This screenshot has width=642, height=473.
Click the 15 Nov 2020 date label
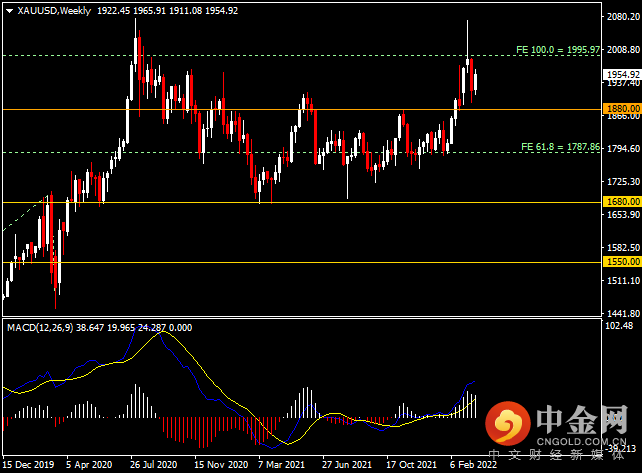[221, 465]
